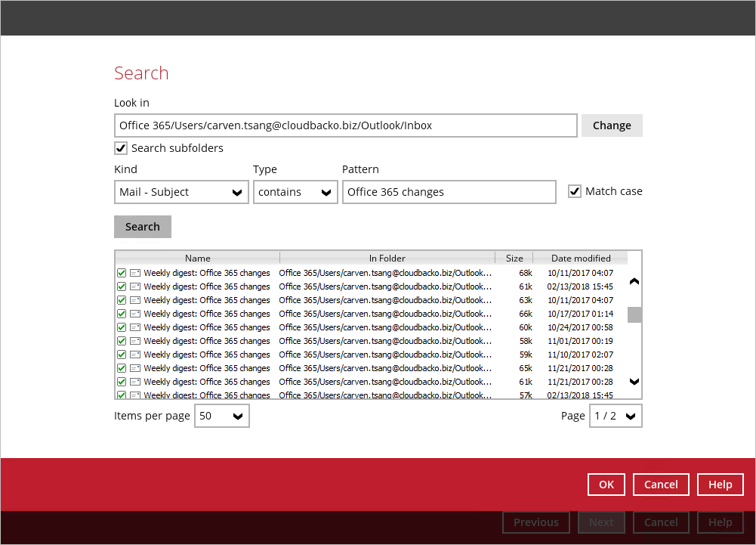This screenshot has height=545, width=756.
Task: Open the Kind dropdown showing Mail - Subject
Action: pyautogui.click(x=181, y=193)
